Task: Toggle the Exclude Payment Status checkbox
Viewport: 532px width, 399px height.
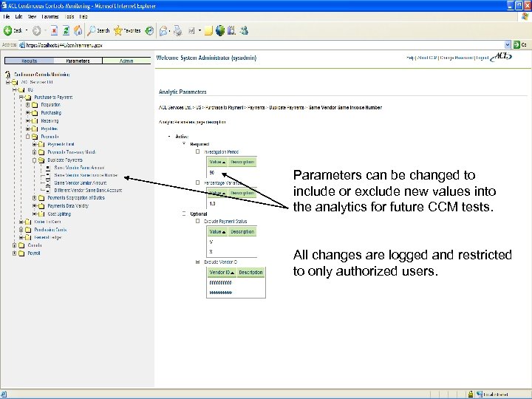Action: [x=198, y=221]
